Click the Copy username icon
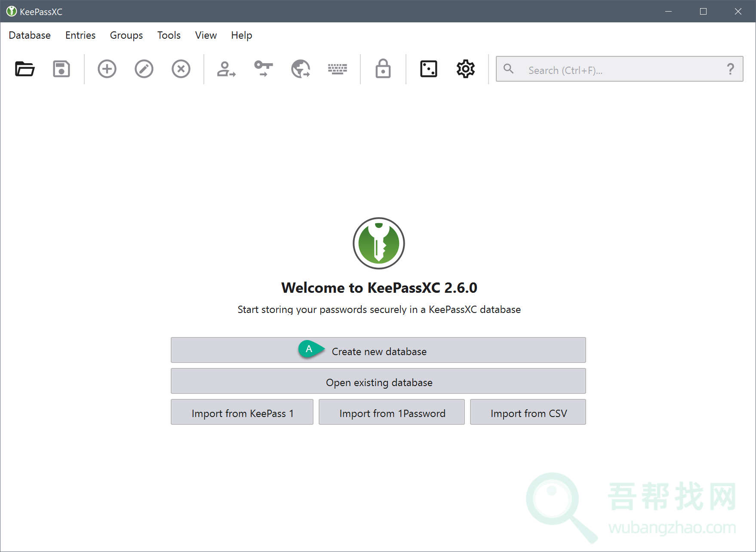This screenshot has width=756, height=552. [x=226, y=69]
